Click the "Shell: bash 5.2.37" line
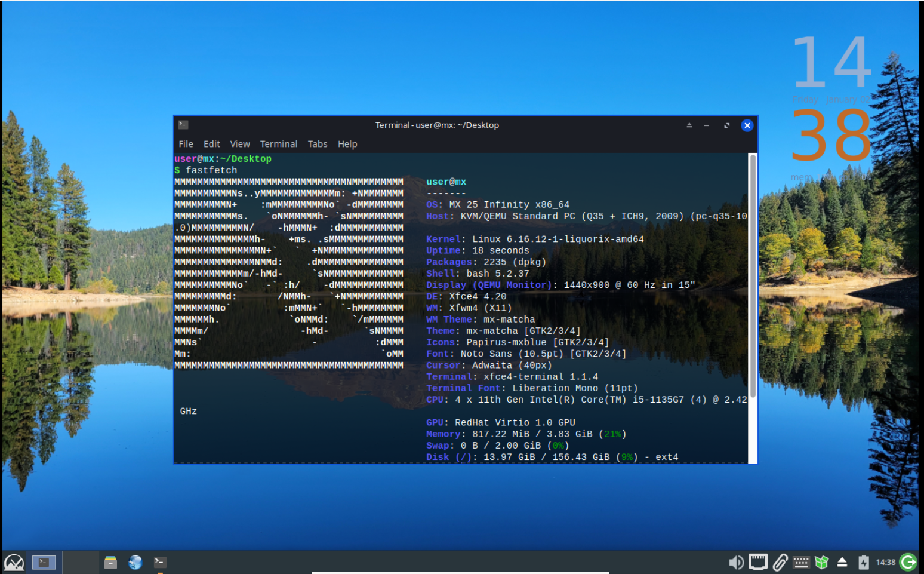The width and height of the screenshot is (924, 574). [x=478, y=274]
